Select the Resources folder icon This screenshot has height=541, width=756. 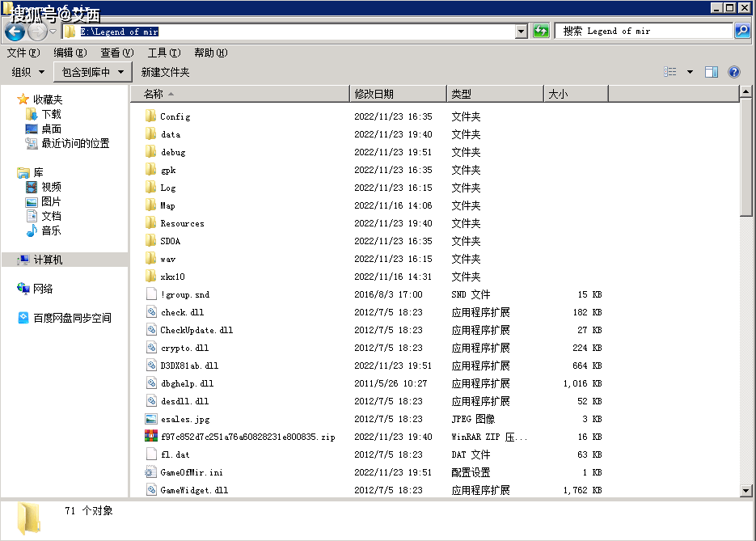pos(150,223)
